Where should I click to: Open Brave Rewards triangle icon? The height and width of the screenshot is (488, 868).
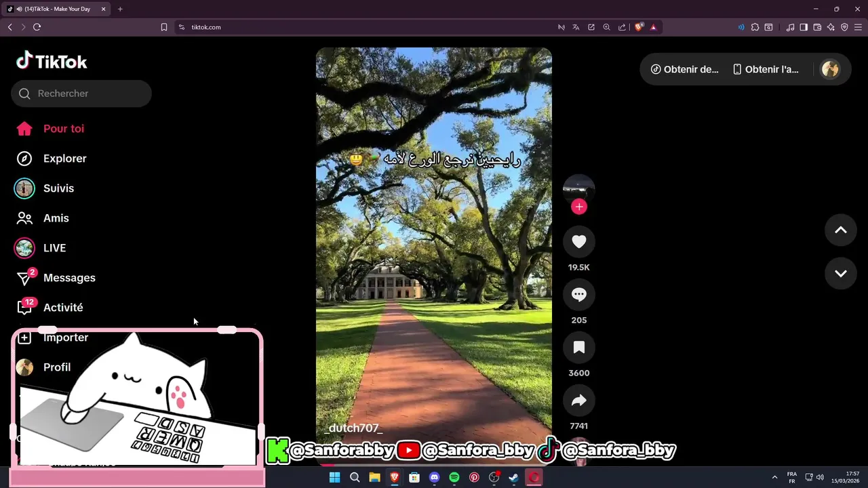point(653,27)
